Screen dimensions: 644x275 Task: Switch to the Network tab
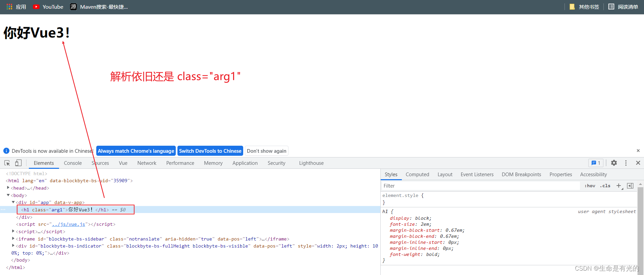click(147, 163)
